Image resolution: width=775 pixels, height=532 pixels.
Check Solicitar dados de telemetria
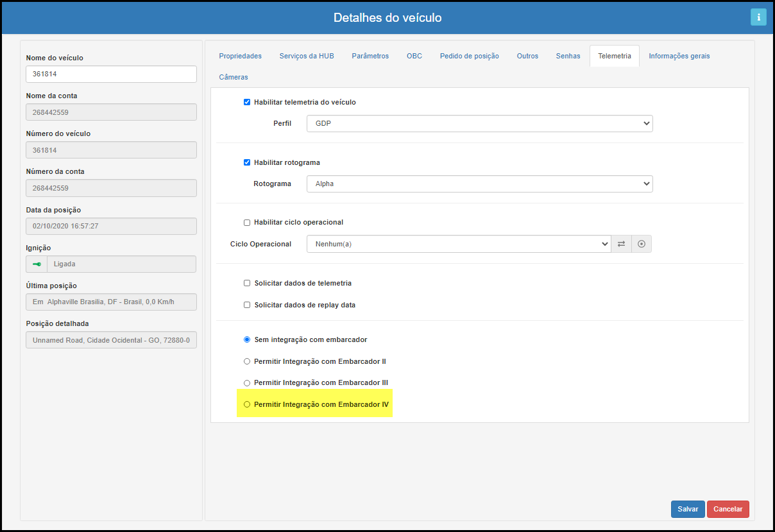[x=247, y=283]
